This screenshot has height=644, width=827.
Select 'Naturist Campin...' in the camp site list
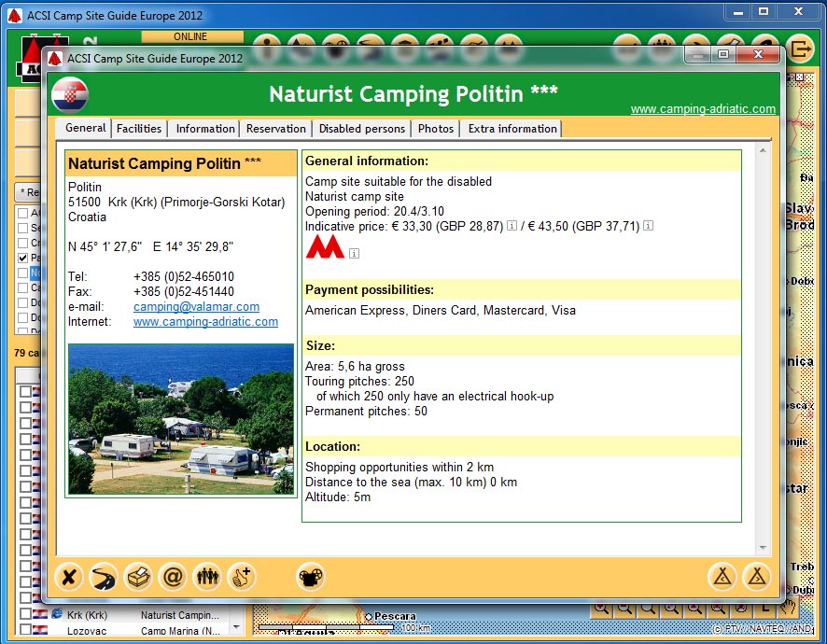[179, 615]
